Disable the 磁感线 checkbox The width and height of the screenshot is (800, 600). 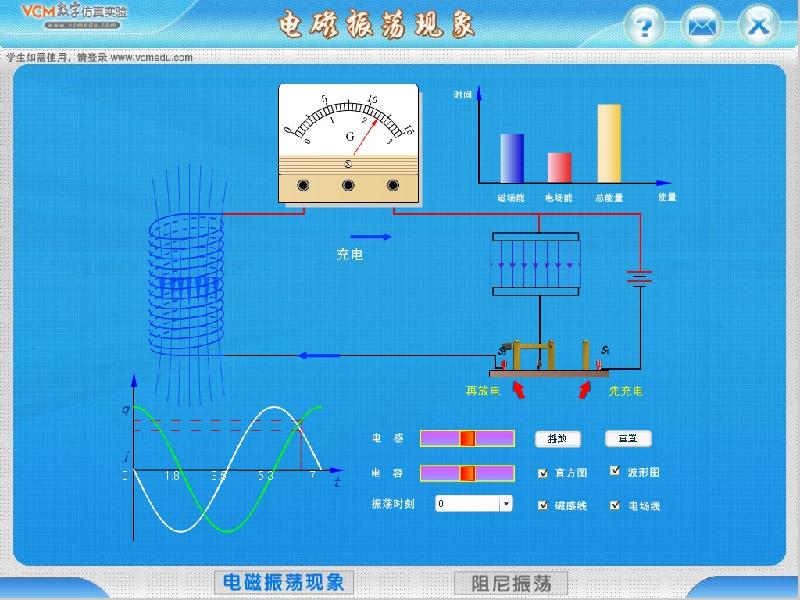pos(543,505)
